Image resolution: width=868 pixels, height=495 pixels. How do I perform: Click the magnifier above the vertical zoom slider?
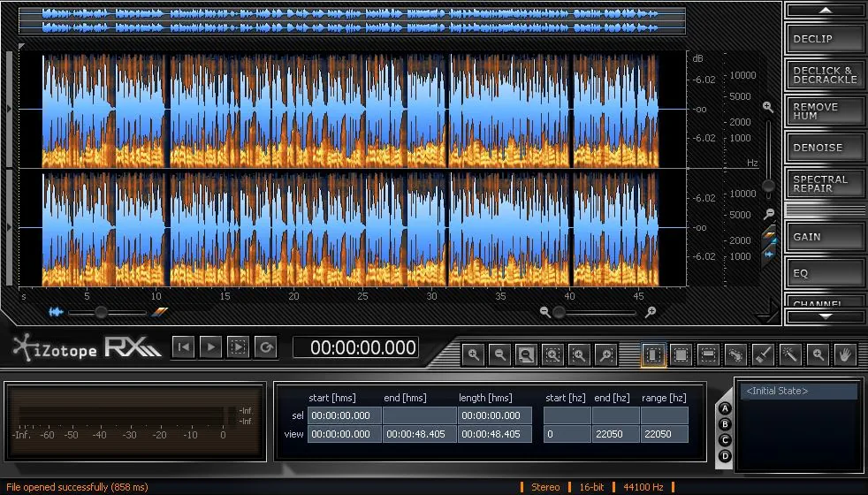point(768,108)
